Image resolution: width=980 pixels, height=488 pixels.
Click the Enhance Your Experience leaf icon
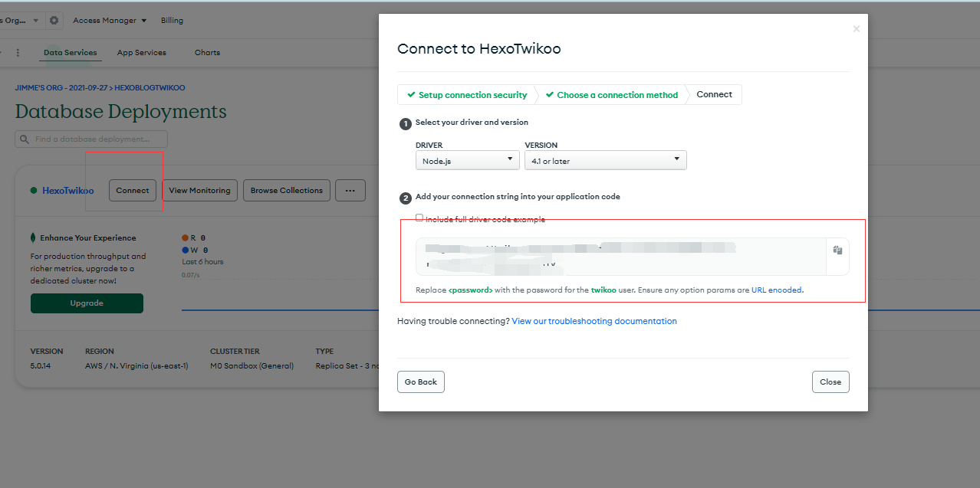(x=34, y=237)
